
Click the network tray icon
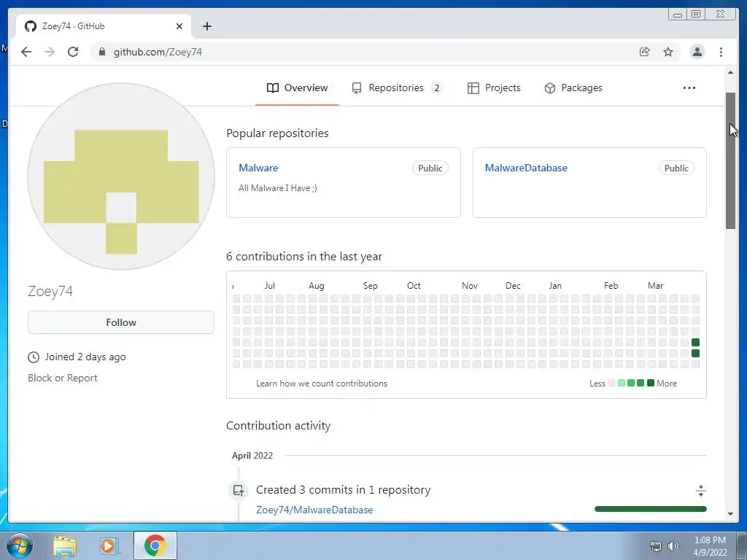(656, 546)
